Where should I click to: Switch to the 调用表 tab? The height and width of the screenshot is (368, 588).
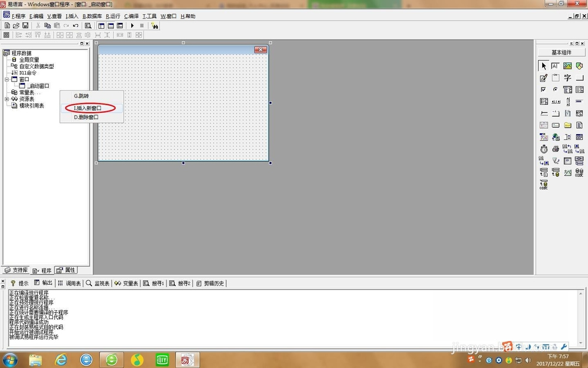[x=69, y=283]
